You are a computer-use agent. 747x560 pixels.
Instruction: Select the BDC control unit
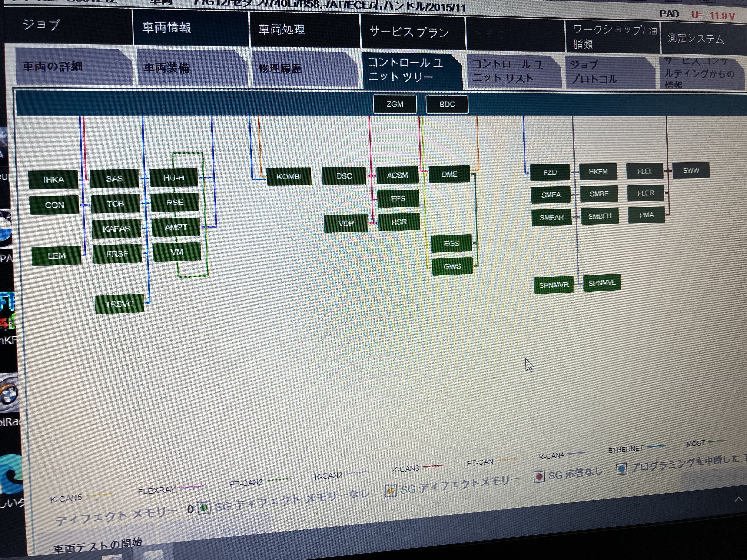tap(447, 104)
